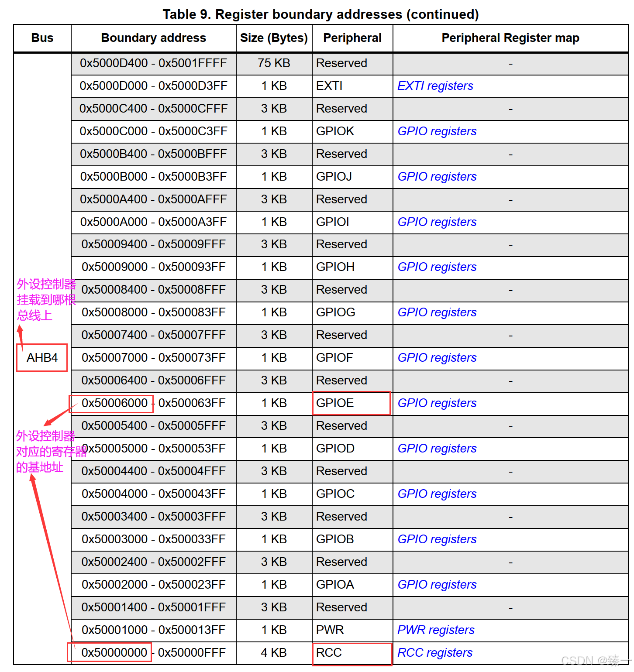The width and height of the screenshot is (634, 672).
Task: Select address 0x50008000 - 0x500083FF
Action: point(153,312)
